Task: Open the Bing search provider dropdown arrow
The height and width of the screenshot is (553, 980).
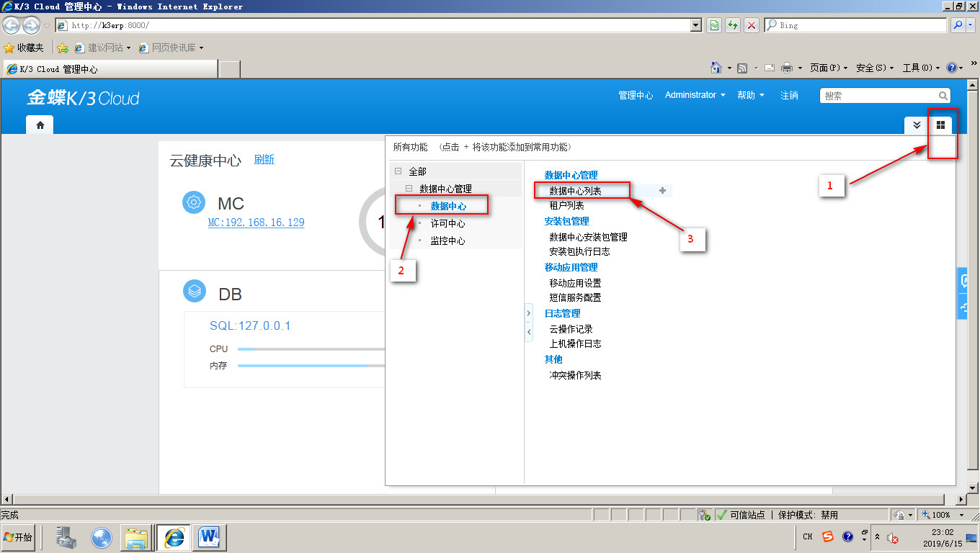Action: [x=972, y=25]
